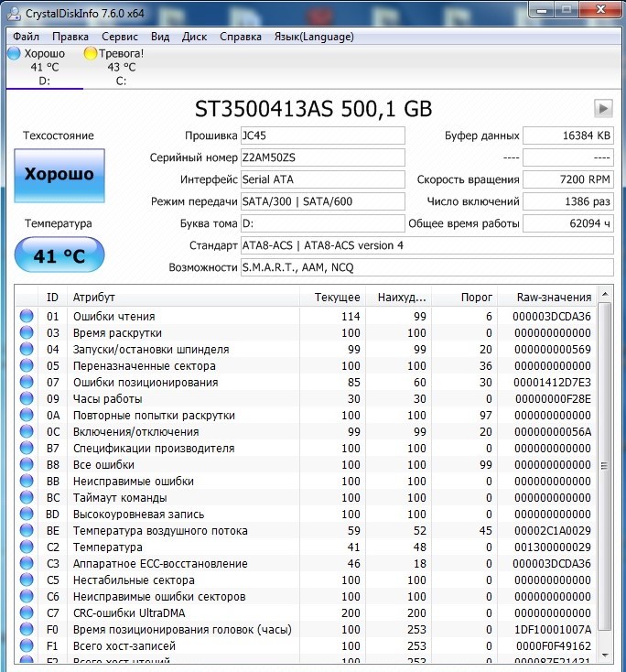The image size is (626, 672).
Task: Click status icon of Повторные попытки раскрутки row
Action: tap(27, 415)
